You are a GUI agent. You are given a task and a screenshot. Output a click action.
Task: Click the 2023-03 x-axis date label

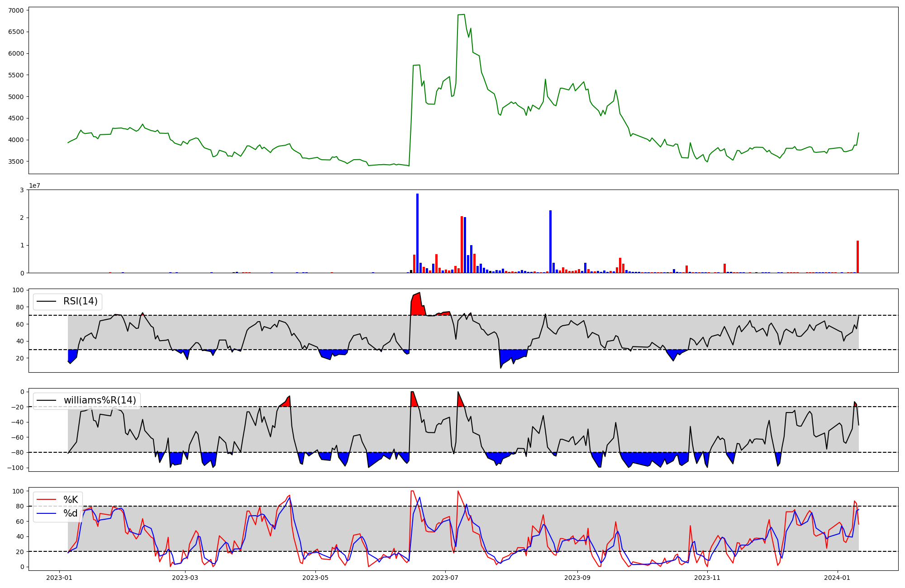(x=185, y=578)
